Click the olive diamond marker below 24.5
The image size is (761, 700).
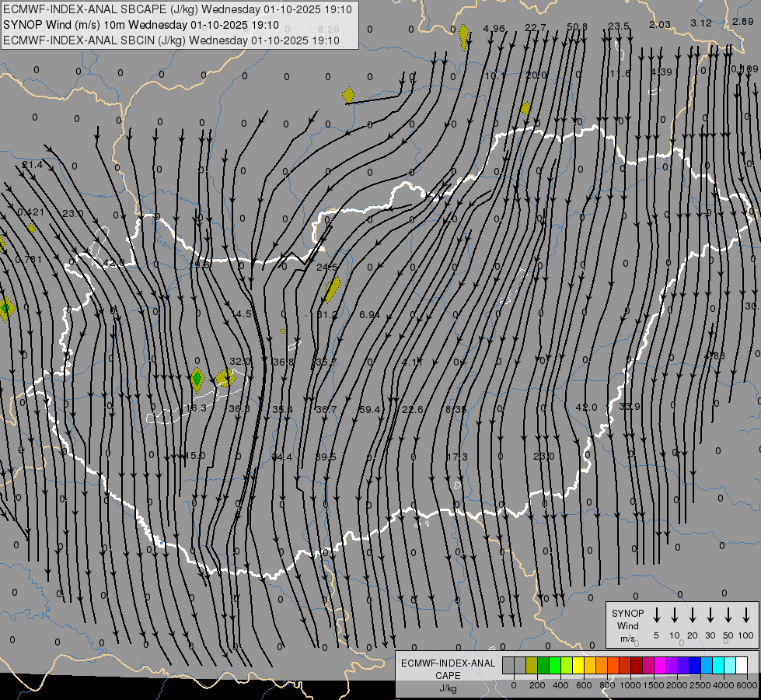(x=333, y=289)
